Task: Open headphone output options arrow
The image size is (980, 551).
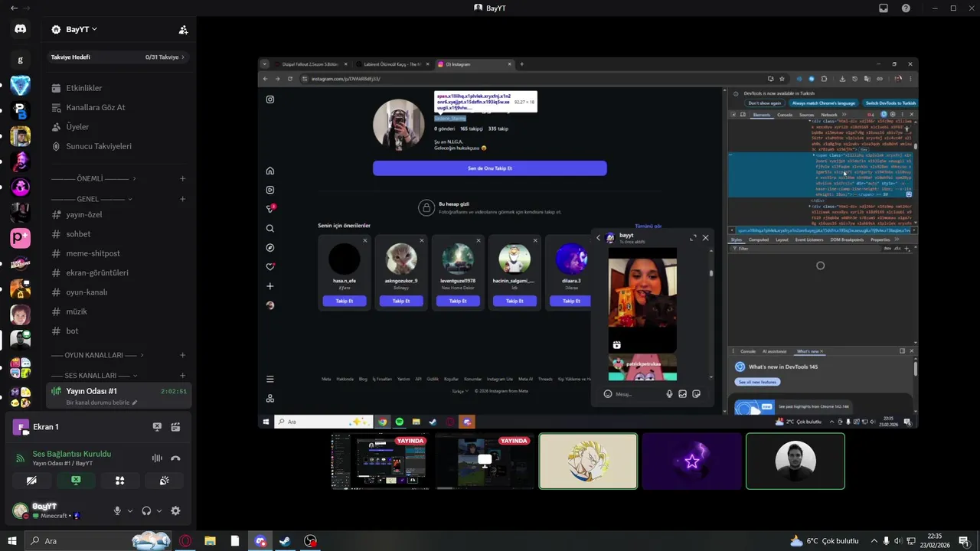Action: [x=158, y=511]
